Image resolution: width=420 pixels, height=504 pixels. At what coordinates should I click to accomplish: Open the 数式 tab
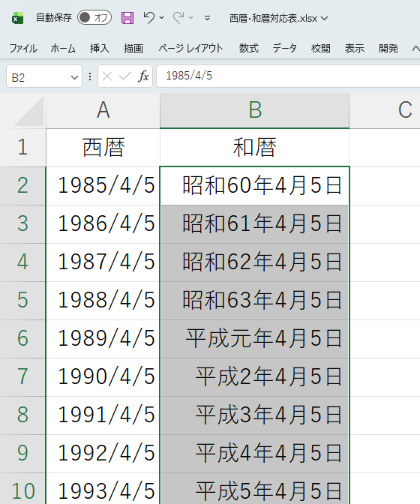click(249, 48)
